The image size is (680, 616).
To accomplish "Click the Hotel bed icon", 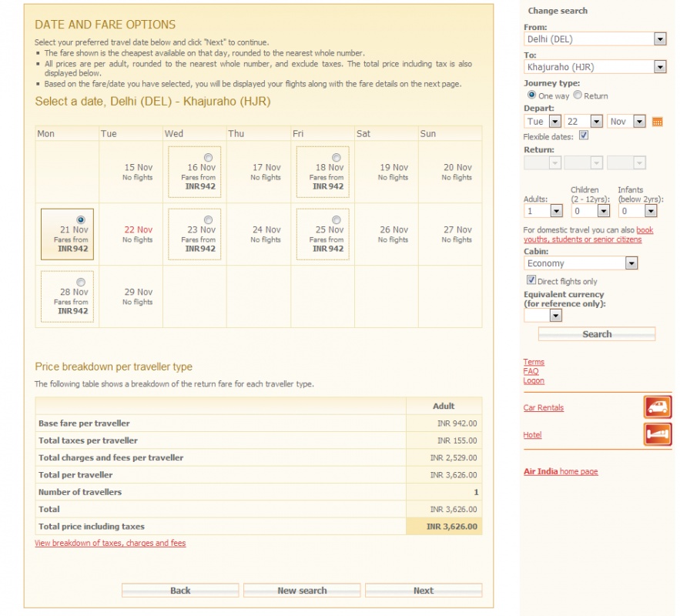I will coord(657,434).
